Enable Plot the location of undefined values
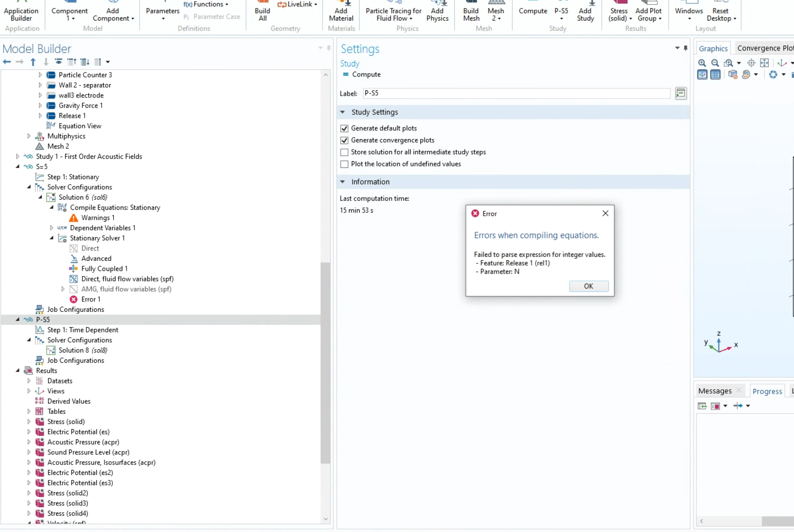The height and width of the screenshot is (532, 794). point(344,164)
